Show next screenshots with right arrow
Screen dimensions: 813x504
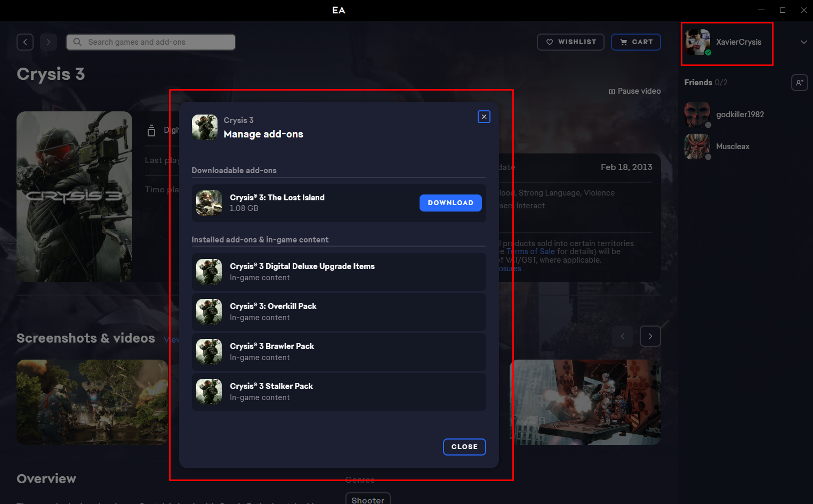click(x=650, y=336)
